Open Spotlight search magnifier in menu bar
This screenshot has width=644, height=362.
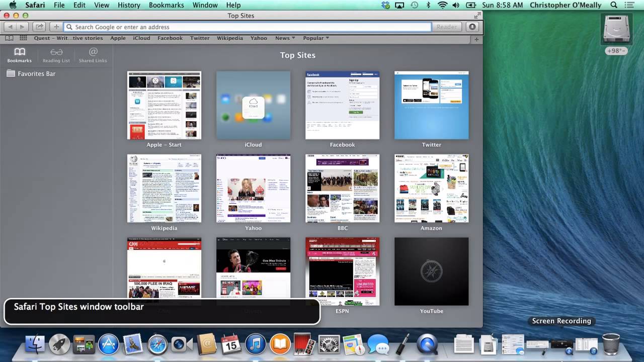coord(614,5)
